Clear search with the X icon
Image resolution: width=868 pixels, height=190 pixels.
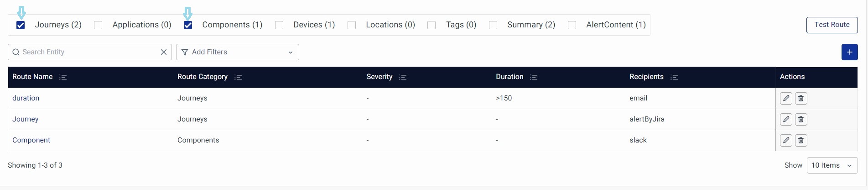click(x=164, y=52)
